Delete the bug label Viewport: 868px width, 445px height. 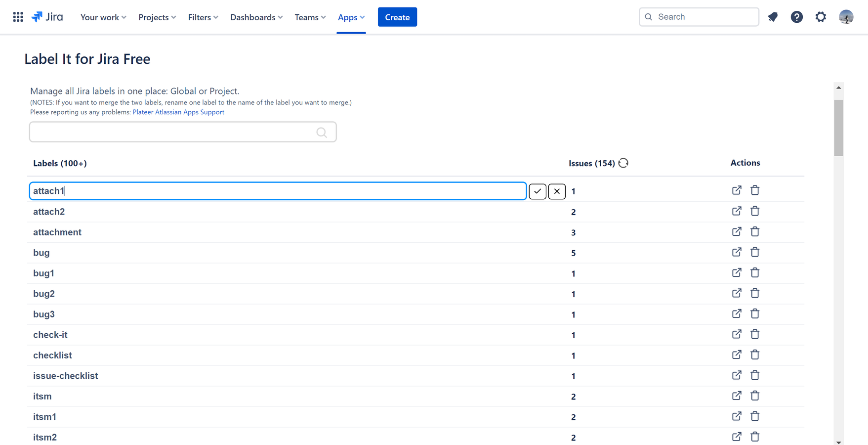755,252
